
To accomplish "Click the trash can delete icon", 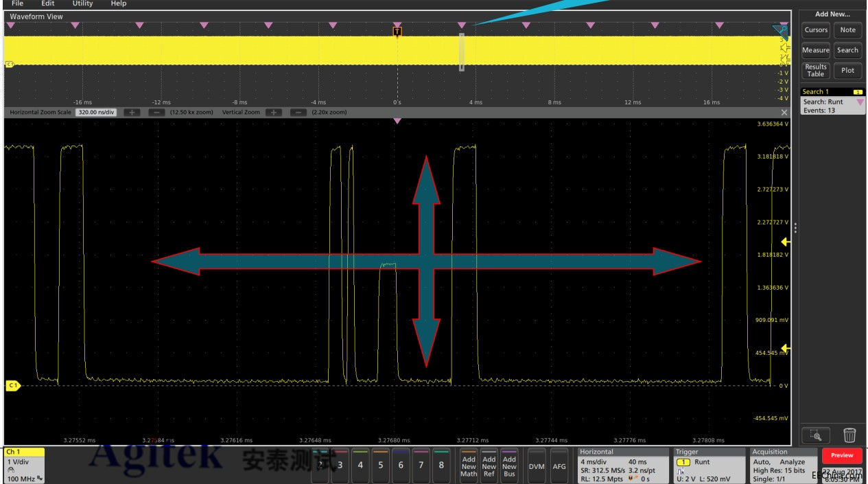I will [x=849, y=435].
